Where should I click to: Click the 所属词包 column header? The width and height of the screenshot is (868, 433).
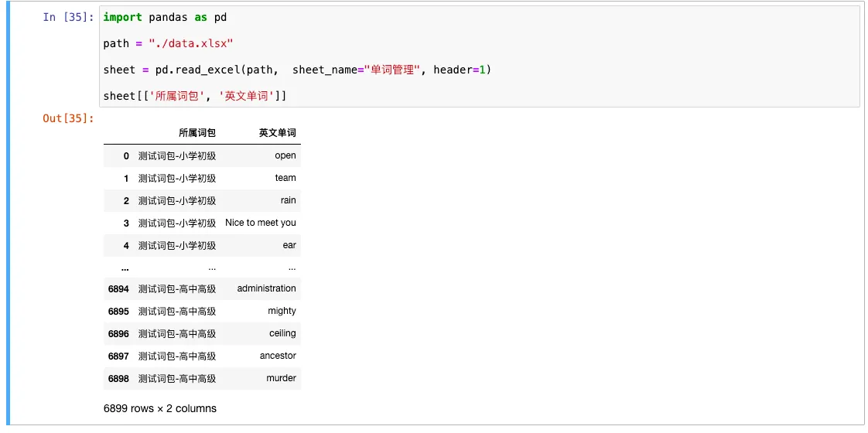[196, 133]
